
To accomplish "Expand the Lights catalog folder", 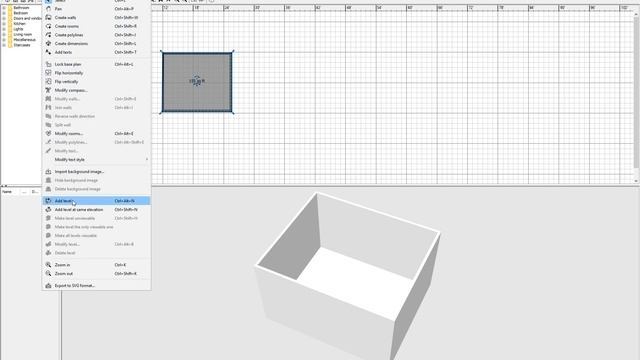I will point(4,29).
